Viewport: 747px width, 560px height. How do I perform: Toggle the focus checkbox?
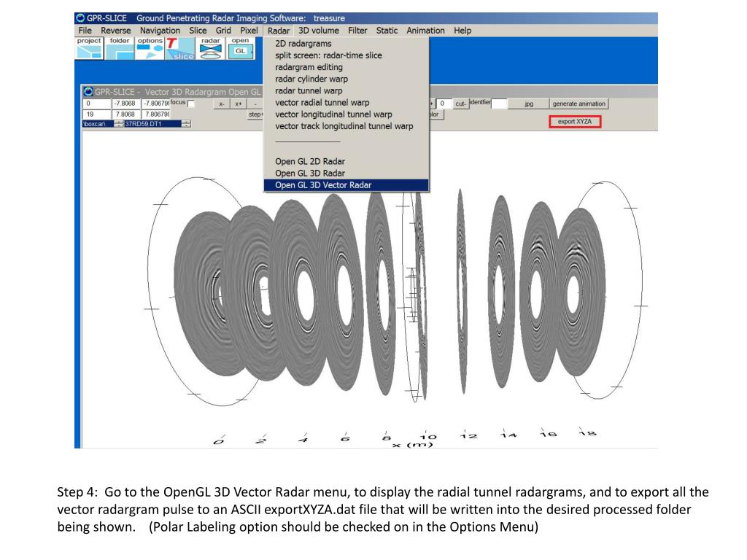click(x=191, y=104)
